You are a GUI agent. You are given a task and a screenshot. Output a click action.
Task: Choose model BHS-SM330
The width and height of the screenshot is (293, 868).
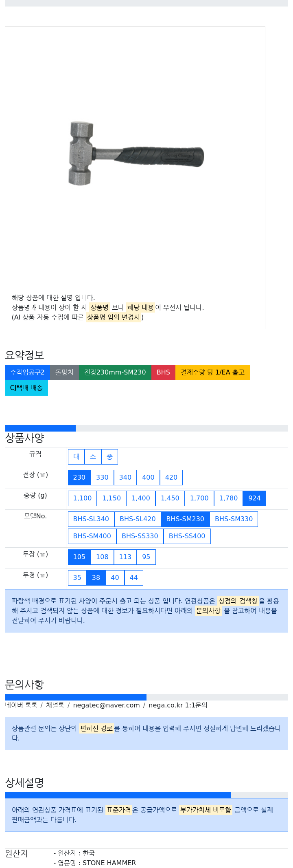[234, 519]
